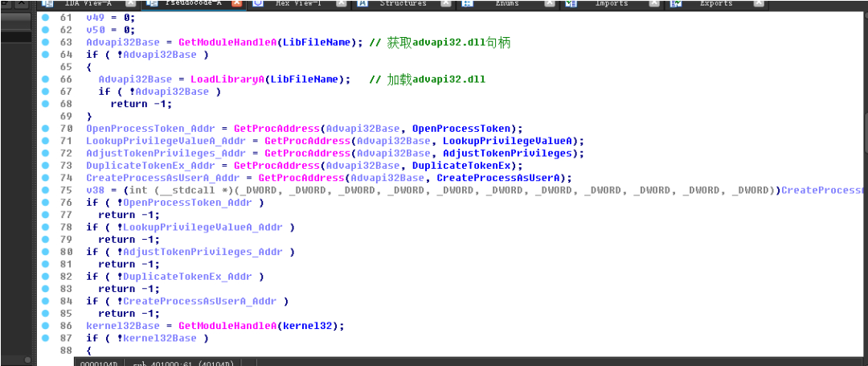Open the Exports tab
This screenshot has width=868, height=366.
(x=716, y=3)
